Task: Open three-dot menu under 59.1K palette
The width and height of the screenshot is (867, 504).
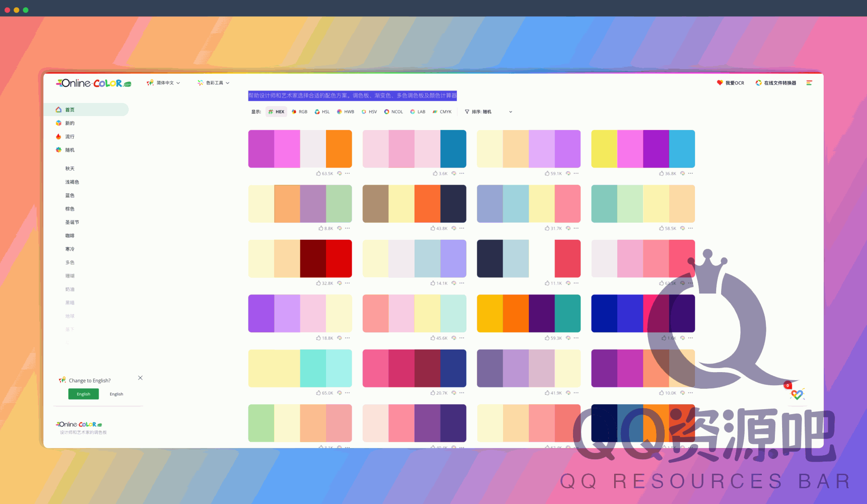Action: [576, 173]
